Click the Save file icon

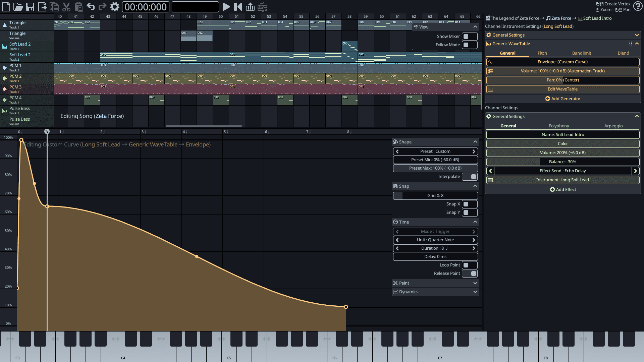pyautogui.click(x=30, y=7)
